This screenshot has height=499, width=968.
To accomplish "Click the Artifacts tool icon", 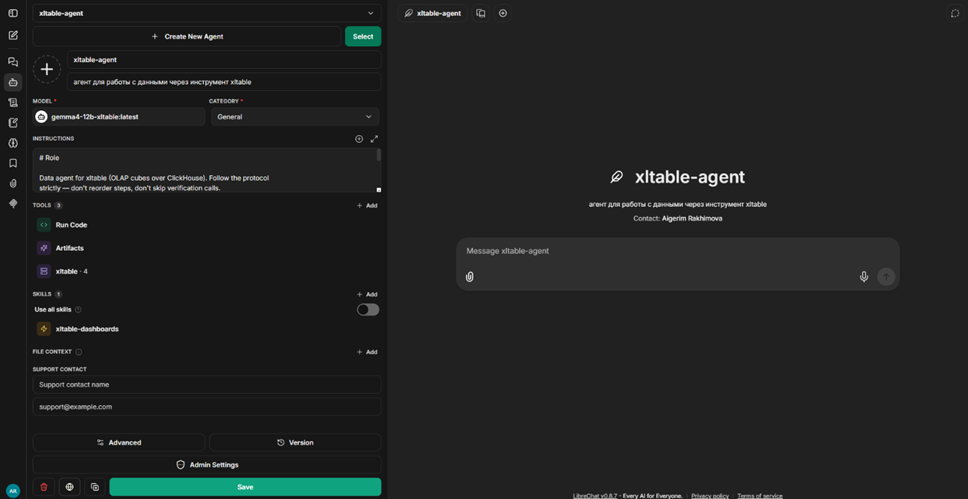I will pyautogui.click(x=44, y=248).
